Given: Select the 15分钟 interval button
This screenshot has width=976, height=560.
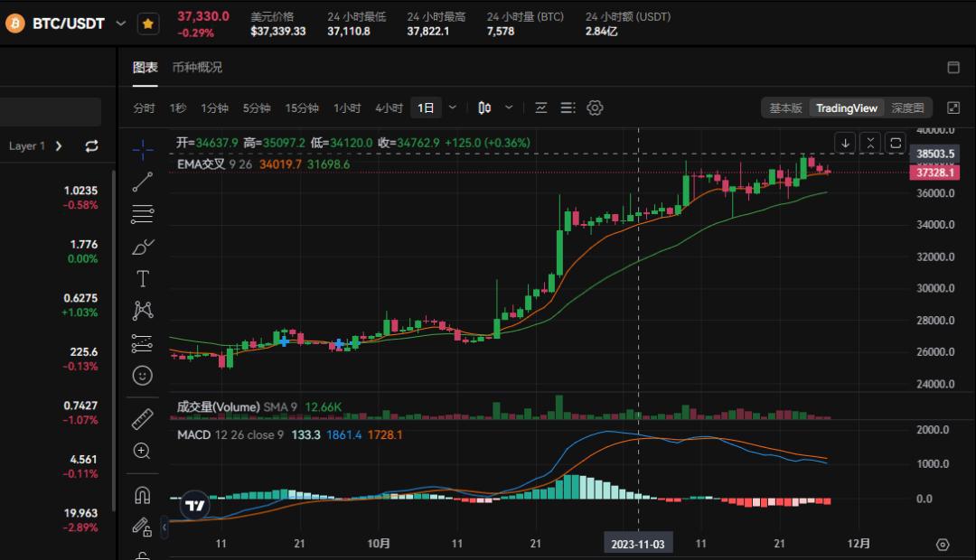Looking at the screenshot, I should tap(302, 108).
